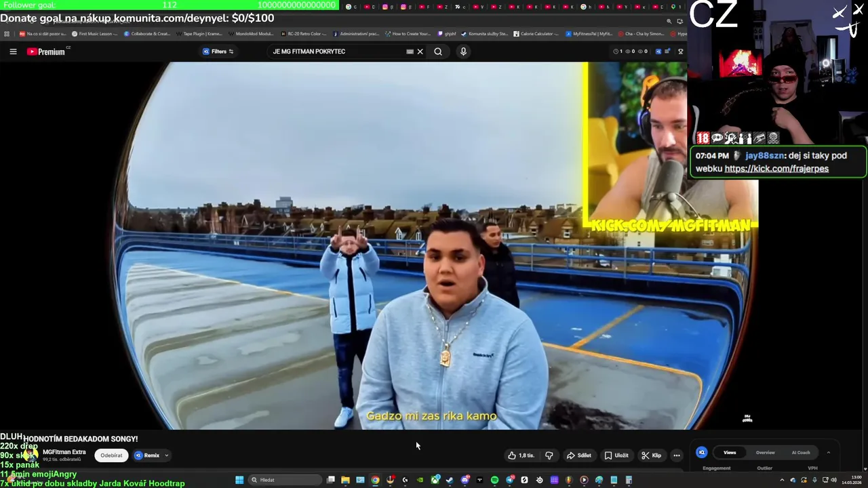
Task: Open the on-screen keyboard icon in search box
Action: [410, 52]
